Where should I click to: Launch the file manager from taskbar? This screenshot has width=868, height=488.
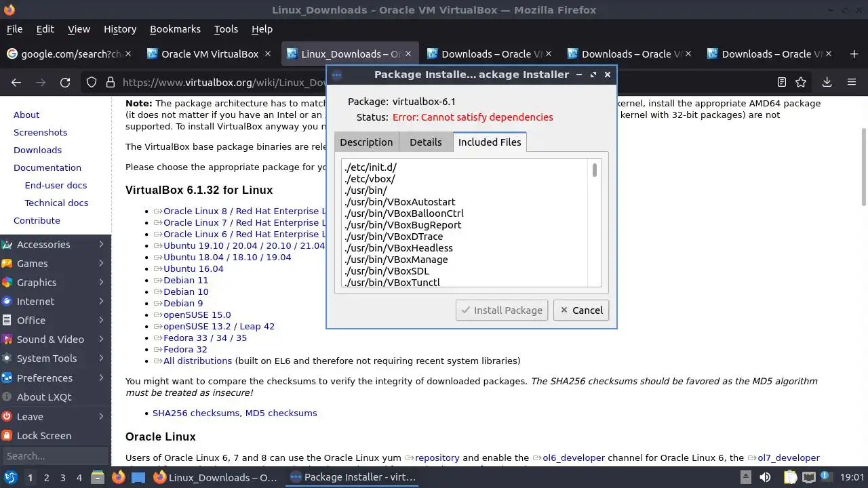click(97, 477)
